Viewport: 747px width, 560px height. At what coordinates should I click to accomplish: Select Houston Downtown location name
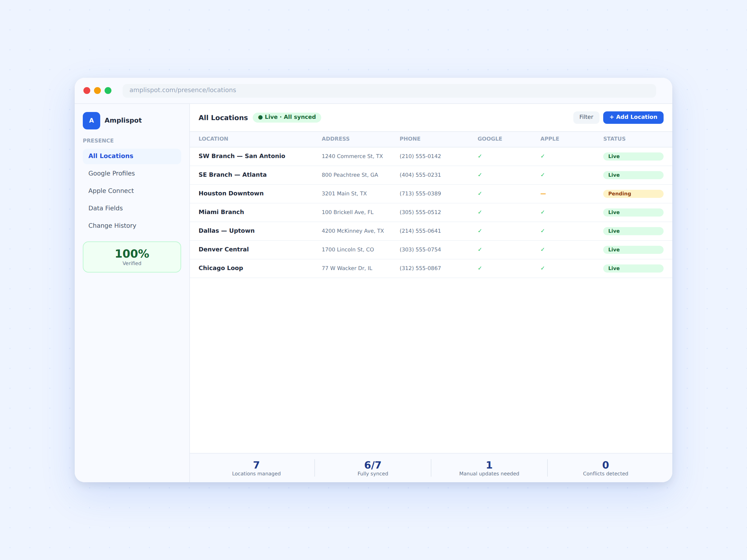tap(231, 194)
